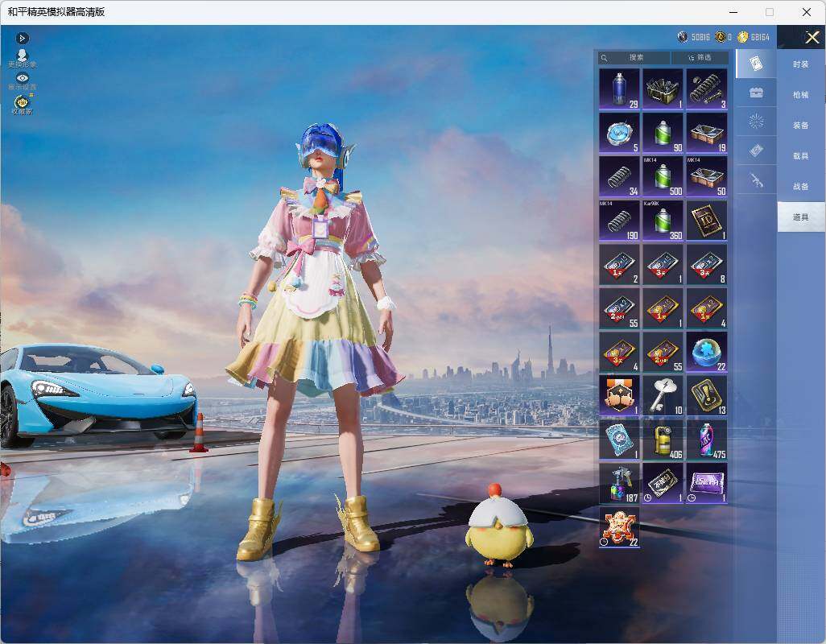The image size is (826, 644).
Task: Select the spring and bolt item with count 3
Action: click(706, 89)
